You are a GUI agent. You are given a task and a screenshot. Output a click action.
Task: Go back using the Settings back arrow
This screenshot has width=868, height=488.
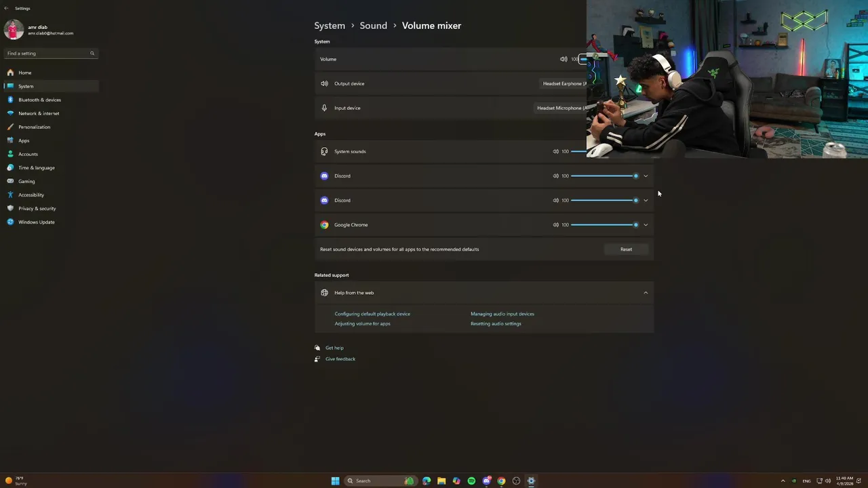6,8
